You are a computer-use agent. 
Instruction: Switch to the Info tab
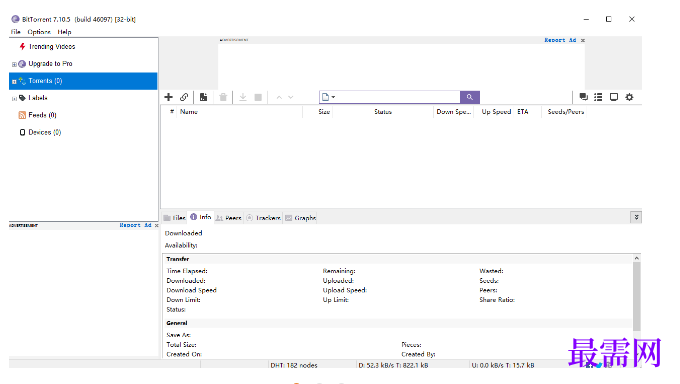tap(200, 217)
